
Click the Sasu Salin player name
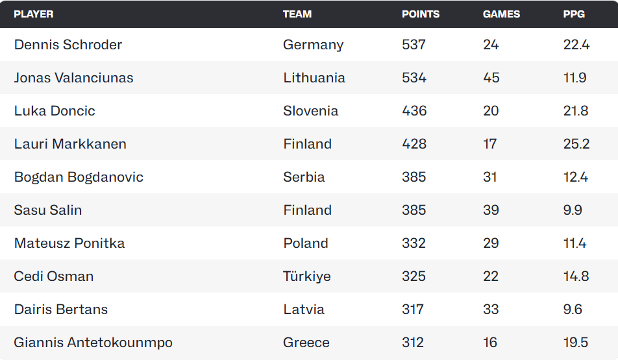click(48, 210)
